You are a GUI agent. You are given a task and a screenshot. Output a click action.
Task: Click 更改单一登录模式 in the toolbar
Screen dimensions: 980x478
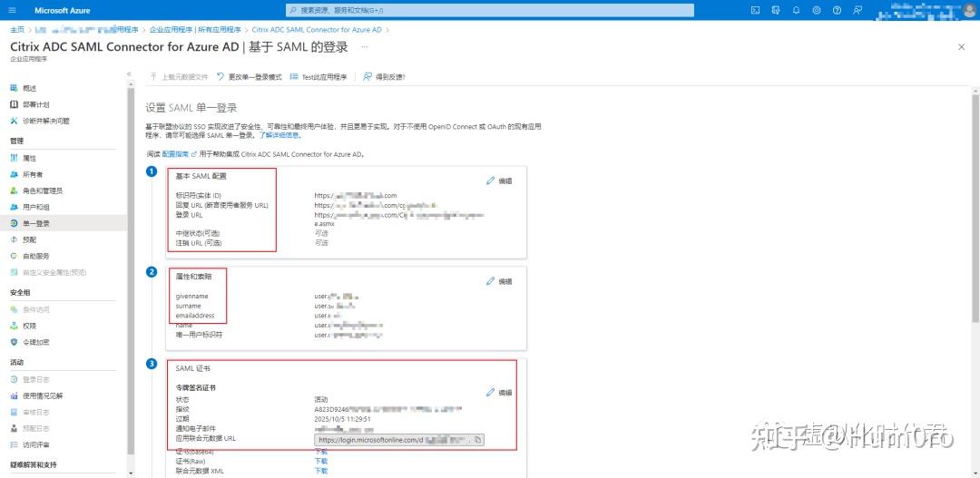click(250, 77)
